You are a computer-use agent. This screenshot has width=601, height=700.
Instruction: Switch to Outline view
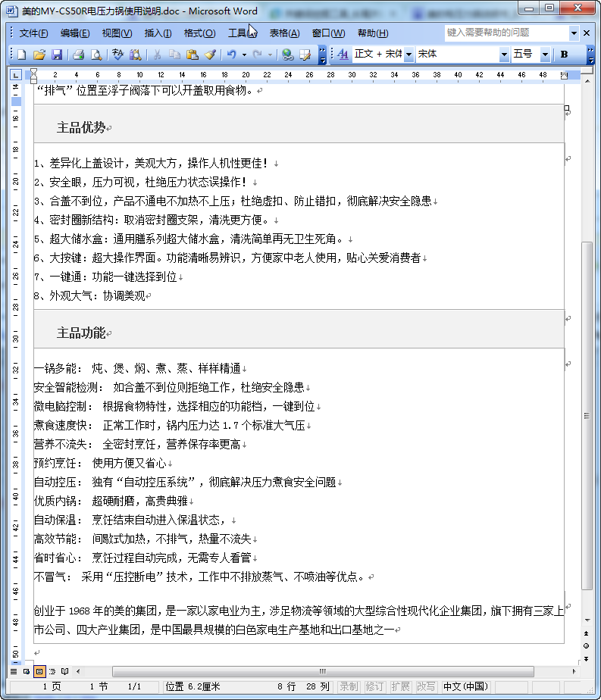point(52,671)
